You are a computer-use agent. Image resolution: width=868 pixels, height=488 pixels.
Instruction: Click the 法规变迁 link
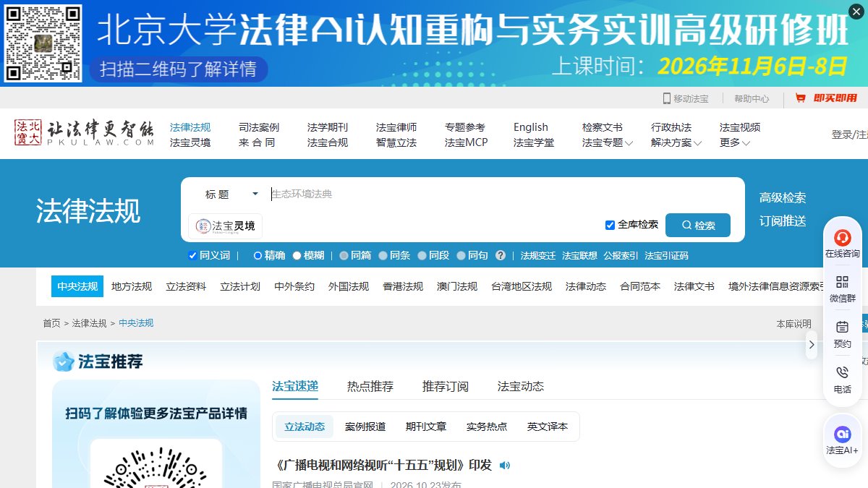(538, 255)
